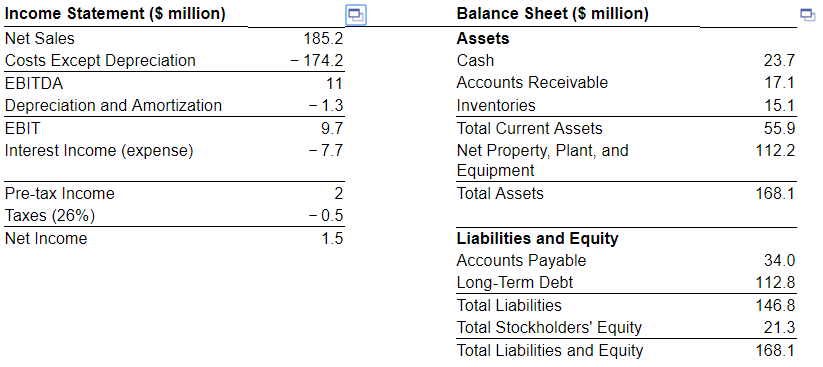823x367 pixels.
Task: Click the Accounts Payable value 34.0
Action: (779, 260)
